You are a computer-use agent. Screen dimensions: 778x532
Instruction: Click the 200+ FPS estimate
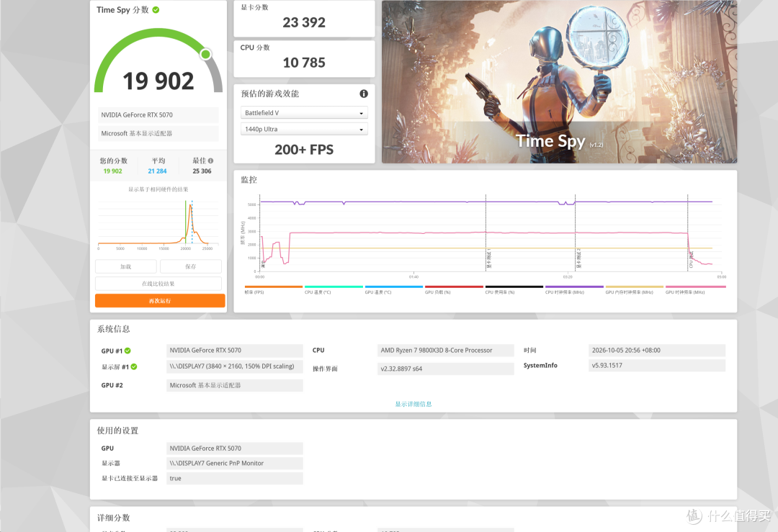[x=304, y=150]
